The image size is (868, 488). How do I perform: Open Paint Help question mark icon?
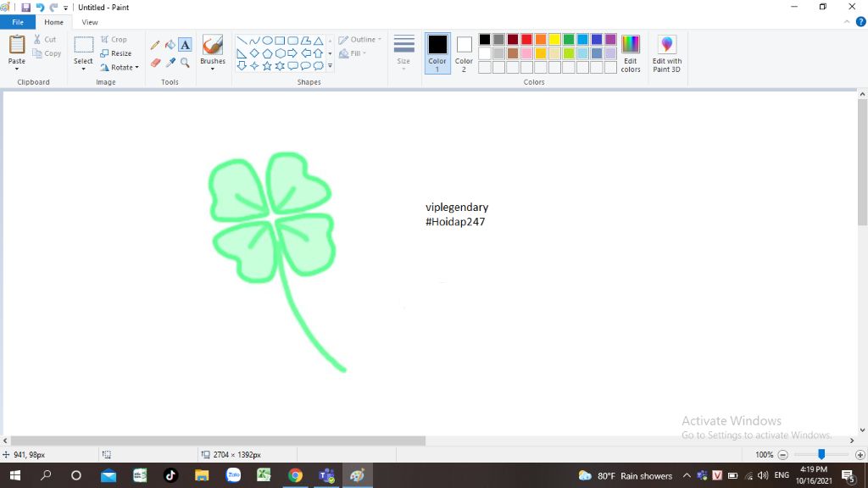click(x=861, y=22)
